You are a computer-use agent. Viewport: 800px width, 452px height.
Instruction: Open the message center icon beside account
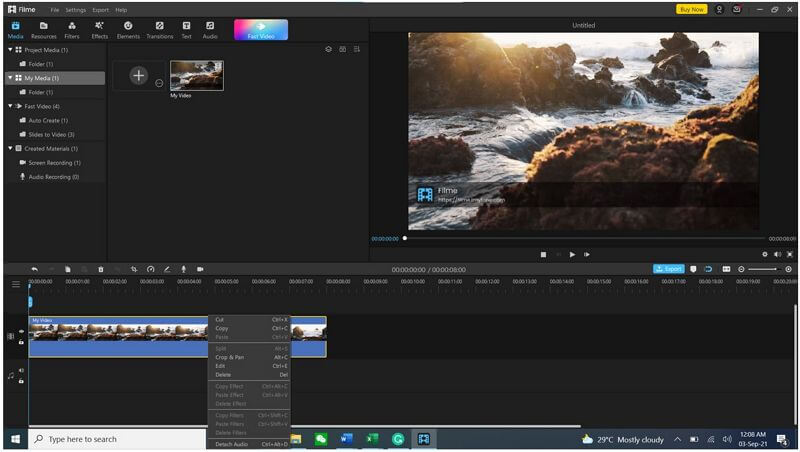click(737, 9)
